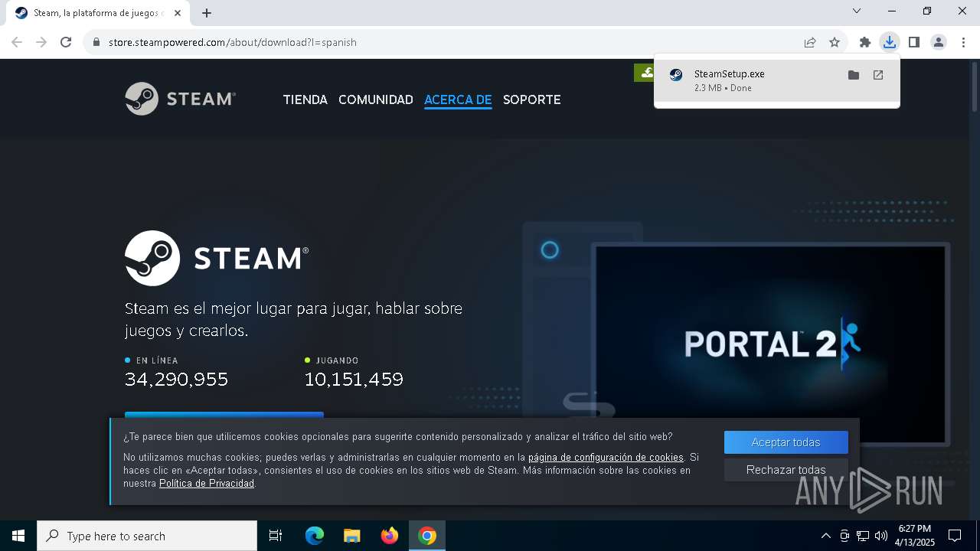Viewport: 980px width, 551px height.
Task: View site information lock icon
Action: click(96, 42)
